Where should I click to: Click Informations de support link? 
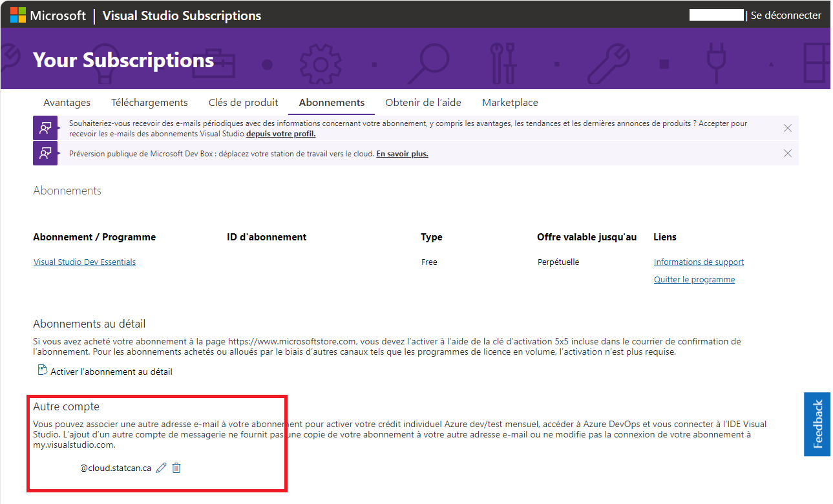699,262
